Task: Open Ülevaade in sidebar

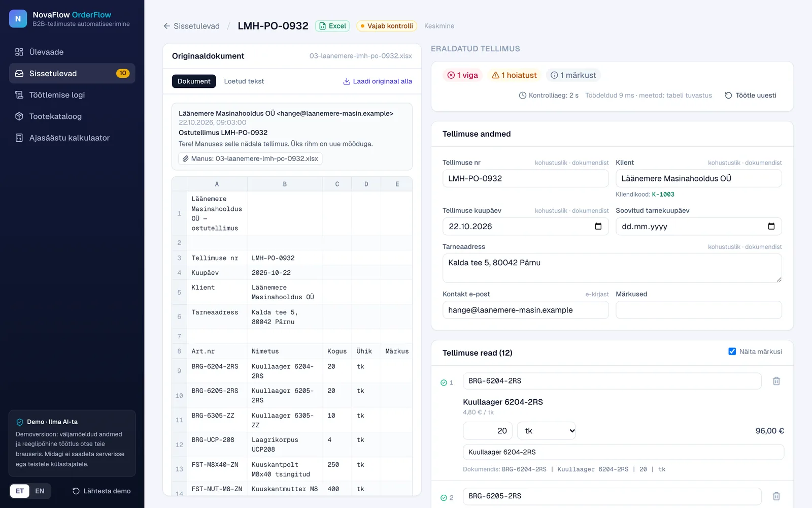Action: coord(72,52)
